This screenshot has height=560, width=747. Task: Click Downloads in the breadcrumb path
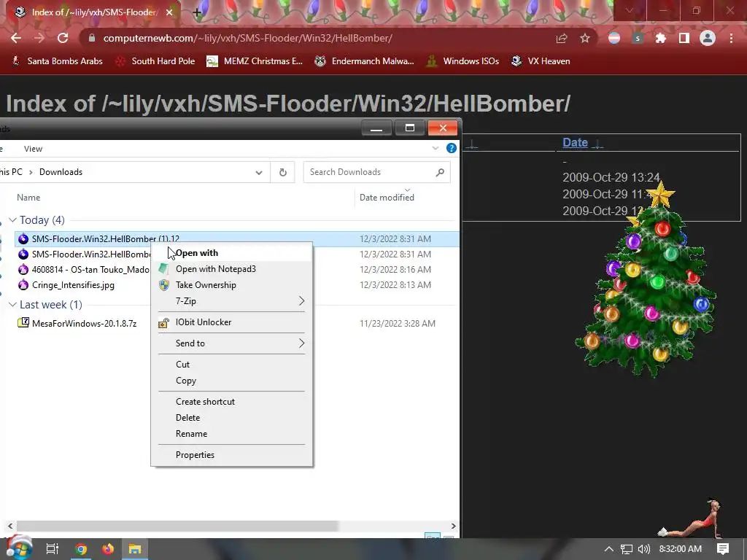[x=61, y=172]
